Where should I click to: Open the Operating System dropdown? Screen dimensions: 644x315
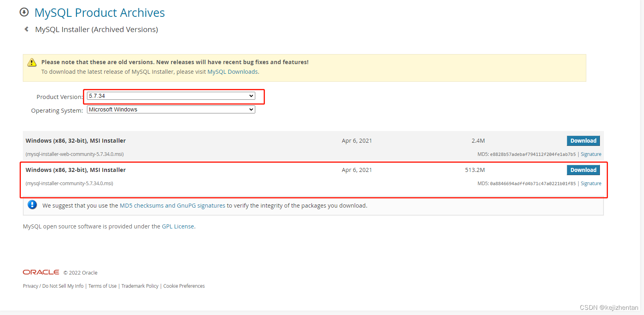[171, 109]
